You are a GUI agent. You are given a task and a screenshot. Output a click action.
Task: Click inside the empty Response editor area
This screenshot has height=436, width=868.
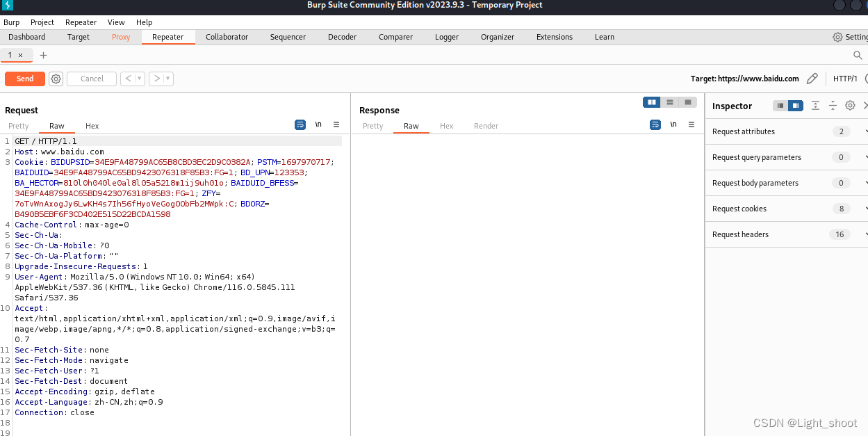point(527,285)
